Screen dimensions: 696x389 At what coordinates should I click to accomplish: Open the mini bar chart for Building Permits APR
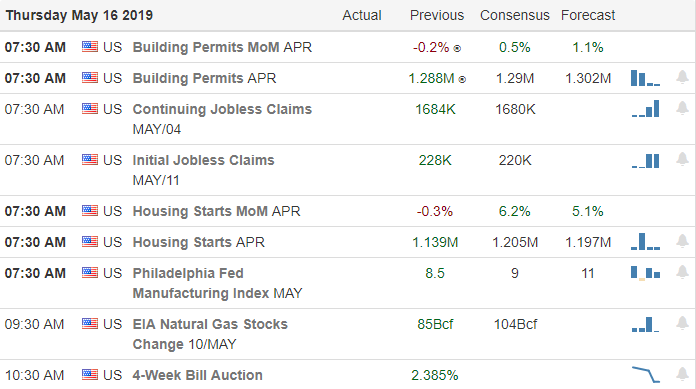(645, 78)
